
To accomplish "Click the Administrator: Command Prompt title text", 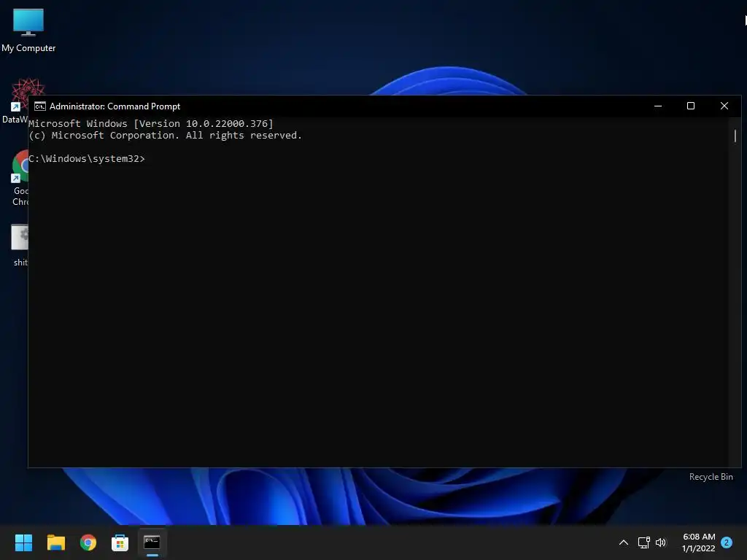I will (x=115, y=106).
